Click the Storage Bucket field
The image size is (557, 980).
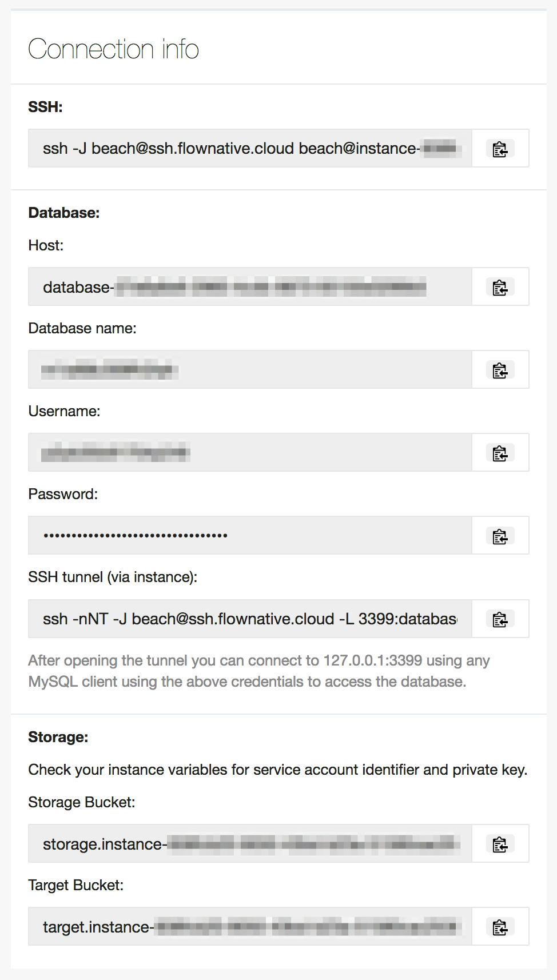pyautogui.click(x=250, y=844)
